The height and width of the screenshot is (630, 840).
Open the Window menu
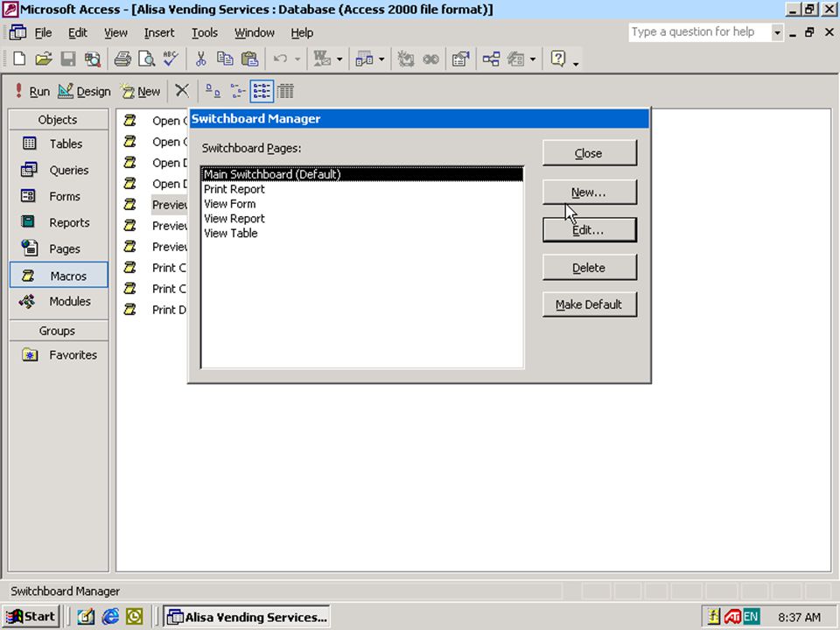click(255, 32)
